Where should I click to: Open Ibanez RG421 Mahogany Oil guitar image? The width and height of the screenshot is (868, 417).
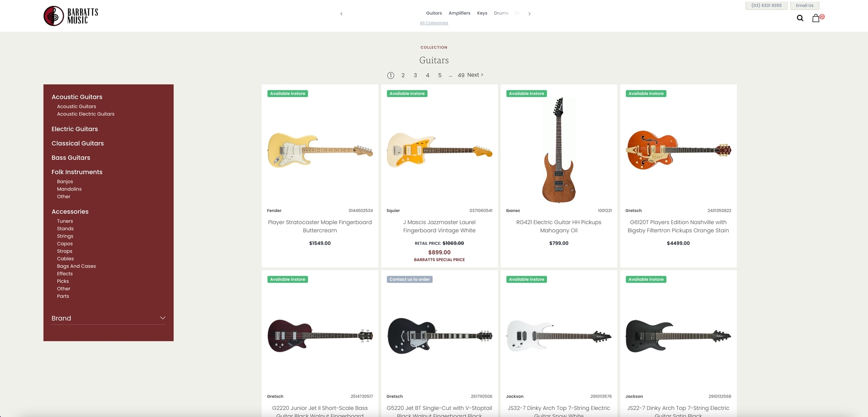click(x=559, y=150)
